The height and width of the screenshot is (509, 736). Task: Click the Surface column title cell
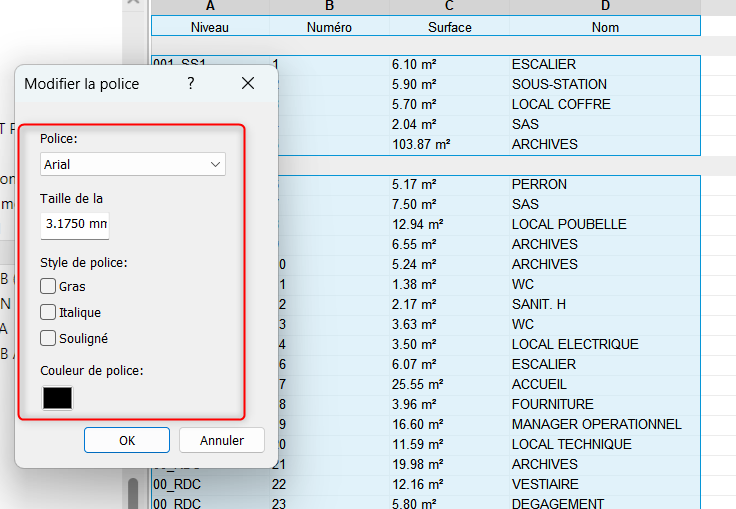[449, 27]
